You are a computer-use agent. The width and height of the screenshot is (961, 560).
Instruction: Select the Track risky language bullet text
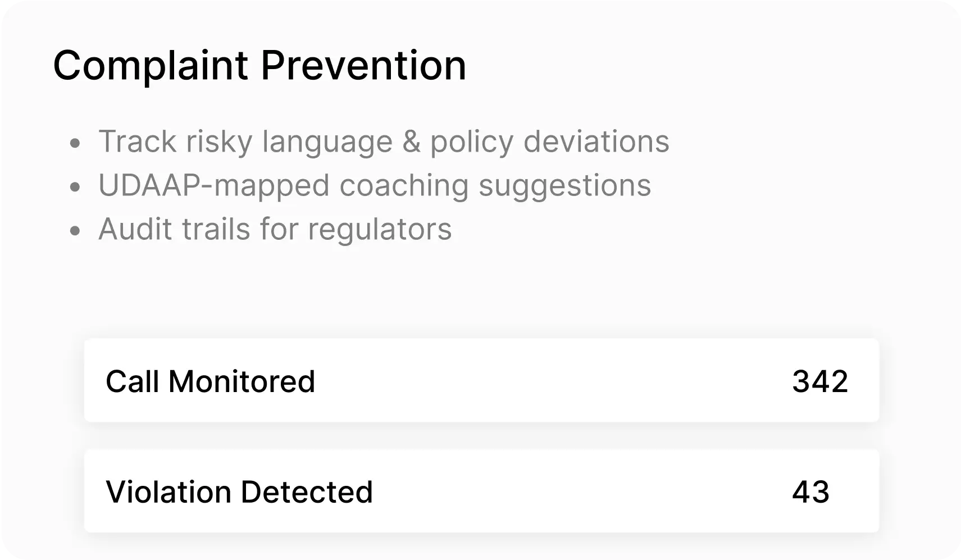[x=384, y=141]
